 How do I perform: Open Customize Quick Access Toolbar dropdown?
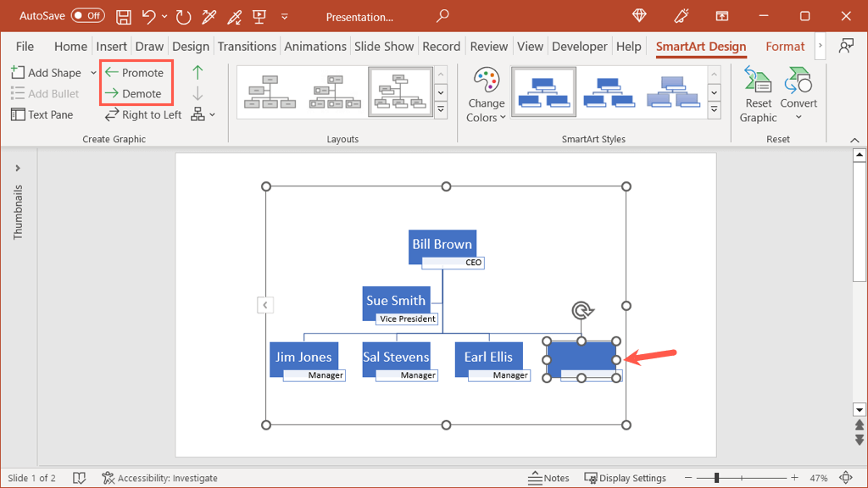[285, 17]
